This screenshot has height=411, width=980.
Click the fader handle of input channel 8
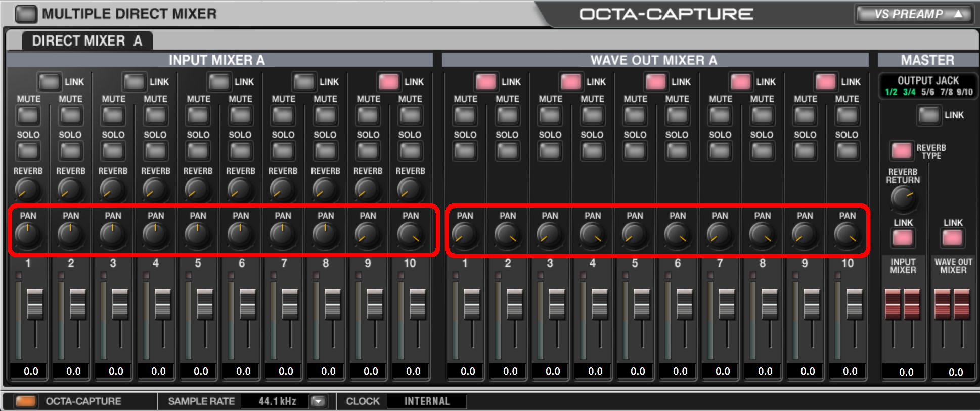332,304
